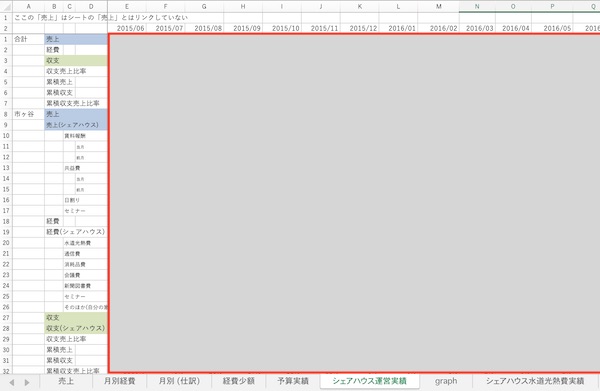The height and width of the screenshot is (391, 600).
Task: Switch to the 経費少額 sheet tab
Action: pyautogui.click(x=238, y=381)
